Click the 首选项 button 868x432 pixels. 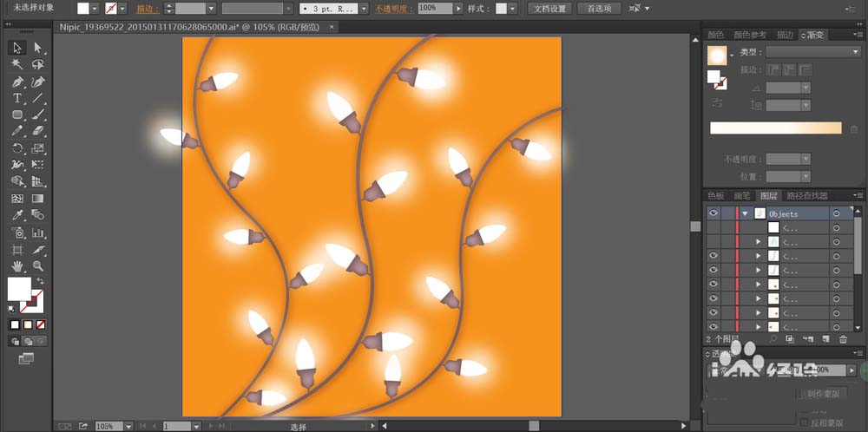pyautogui.click(x=599, y=9)
